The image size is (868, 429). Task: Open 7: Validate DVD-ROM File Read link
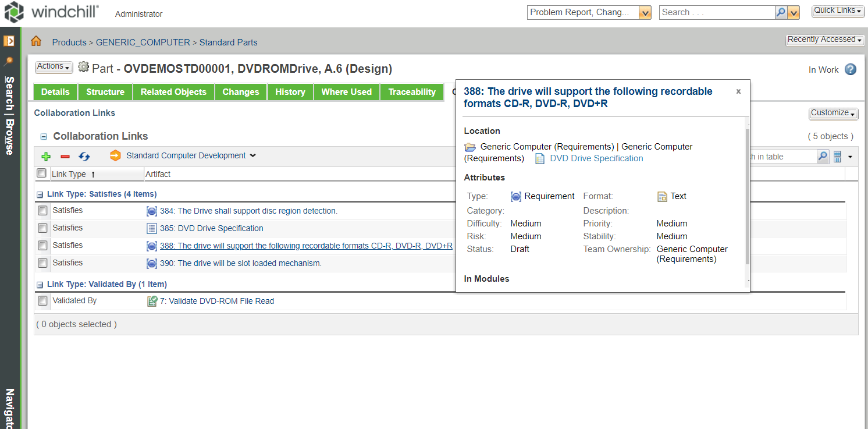[x=216, y=301]
